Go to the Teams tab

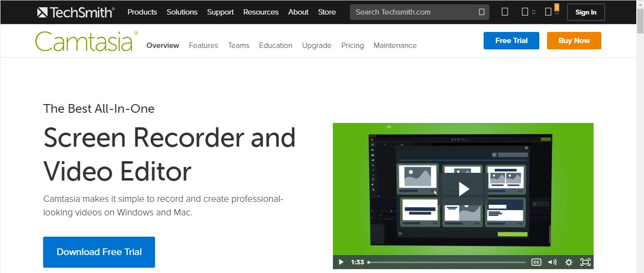click(239, 45)
